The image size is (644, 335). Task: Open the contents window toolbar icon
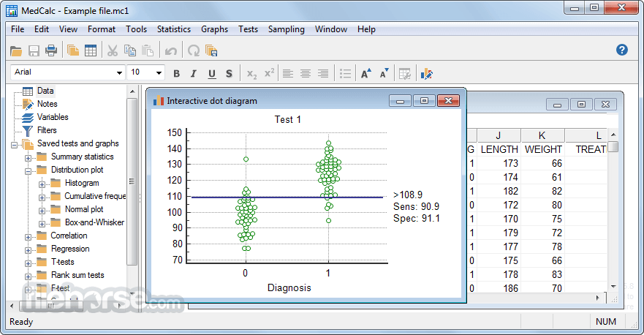pos(72,50)
